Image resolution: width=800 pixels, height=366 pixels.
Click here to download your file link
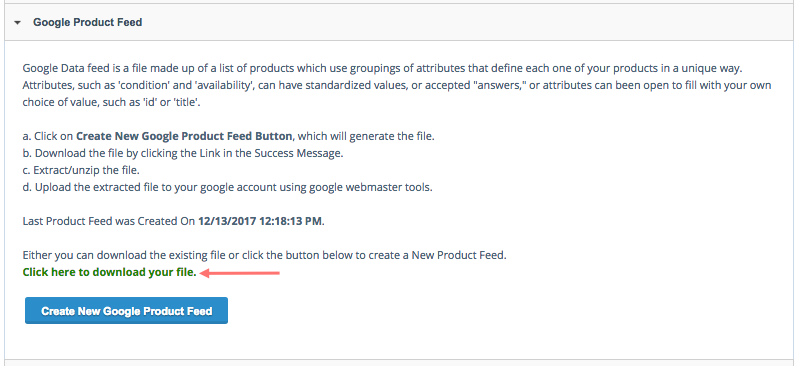[x=110, y=273]
